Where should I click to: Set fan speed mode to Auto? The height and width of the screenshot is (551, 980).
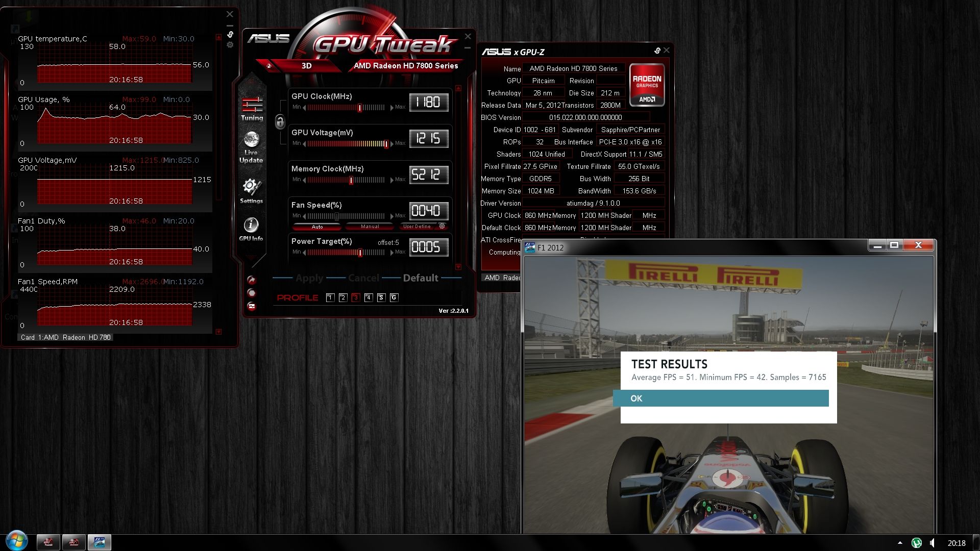(x=317, y=227)
